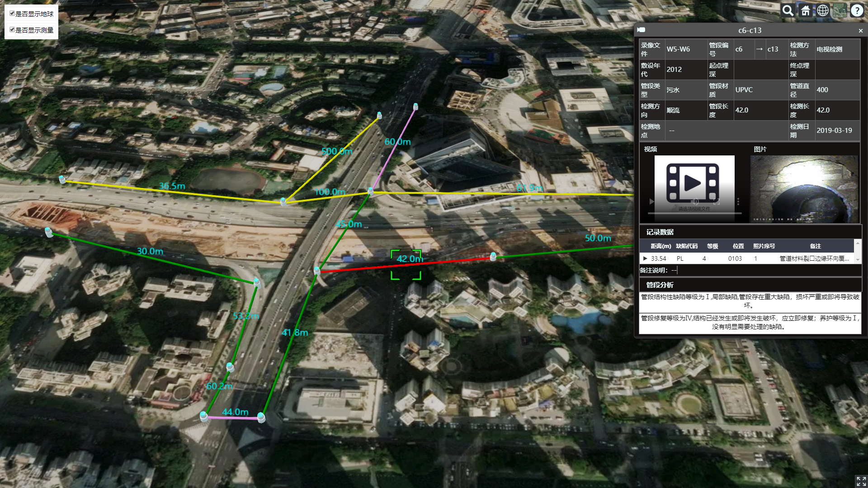
Task: Click the 缺陷代码 column header
Action: [x=686, y=246]
